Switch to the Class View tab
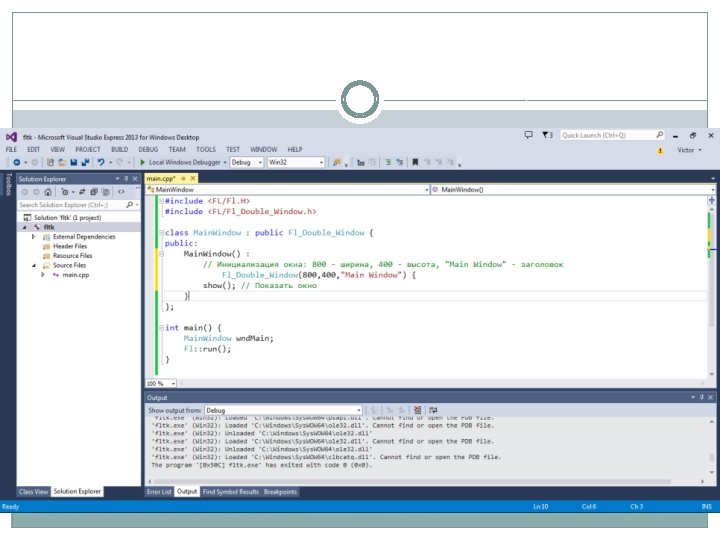The width and height of the screenshot is (720, 540). 33,492
